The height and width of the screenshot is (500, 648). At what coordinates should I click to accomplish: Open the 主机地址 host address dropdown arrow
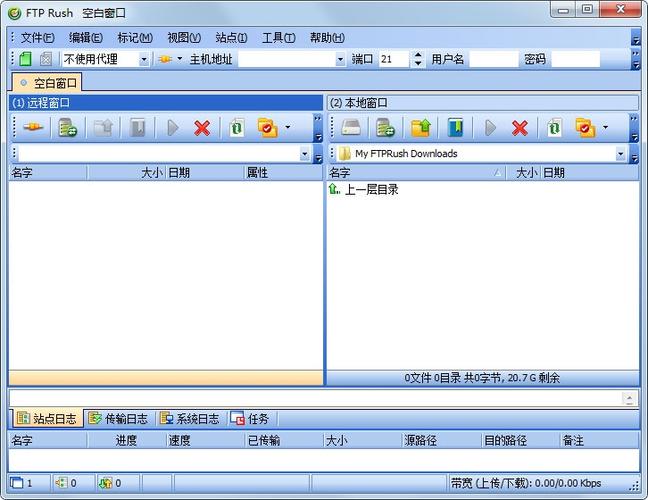click(340, 60)
